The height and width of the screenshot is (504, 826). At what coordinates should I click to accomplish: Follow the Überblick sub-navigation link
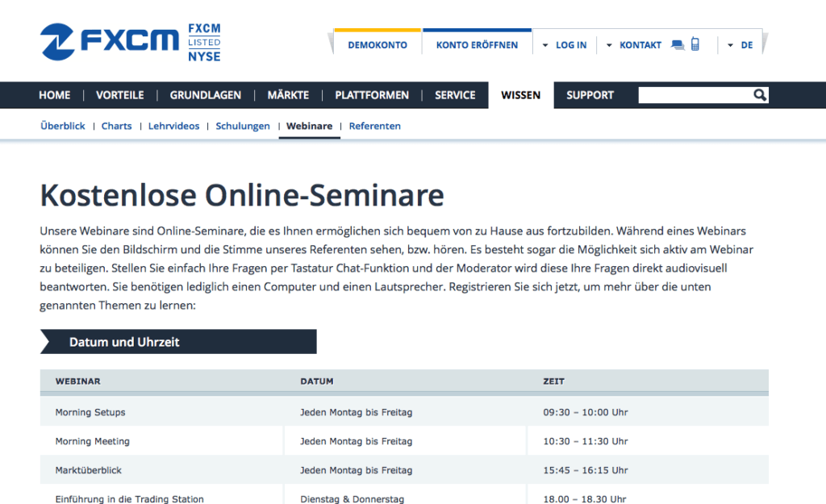63,126
